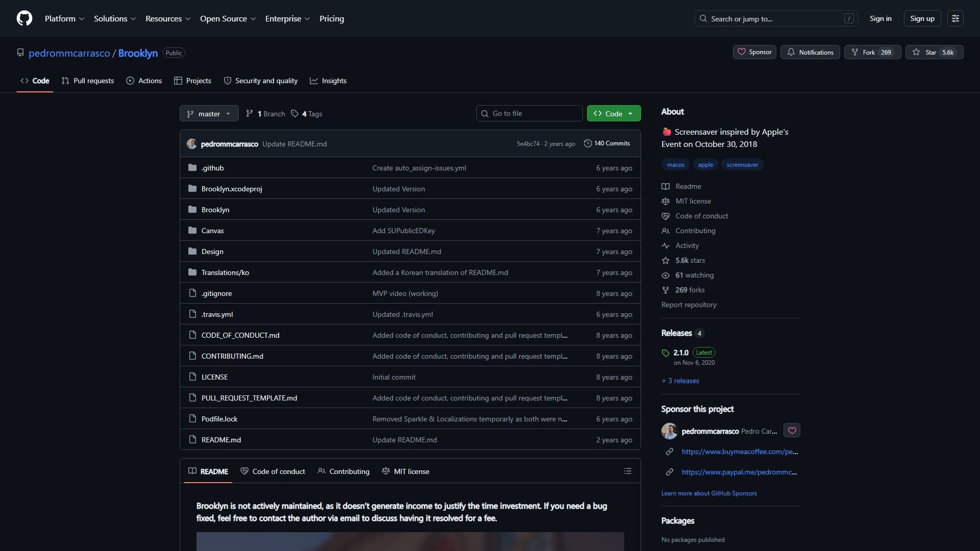
Task: Click the macos topic tag
Action: [x=676, y=165]
